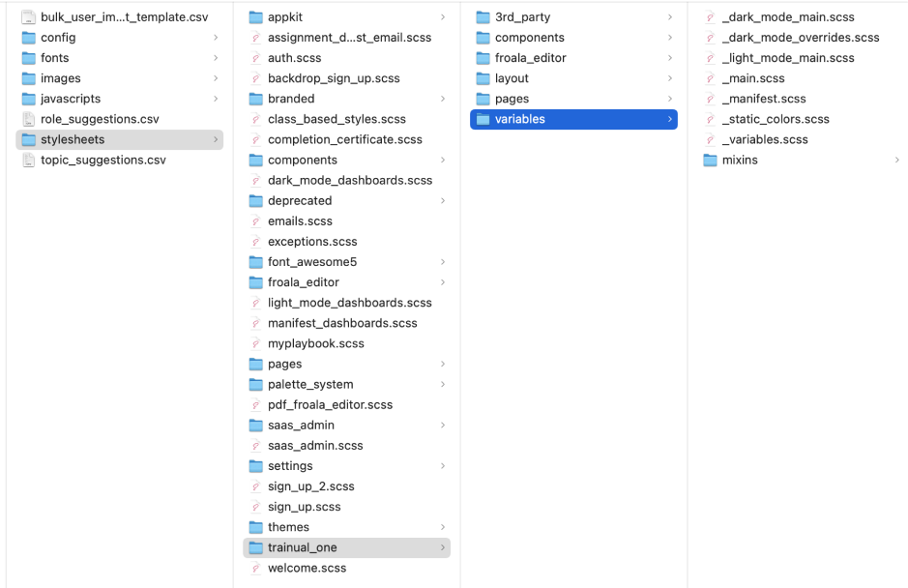Select sign_up.scss file

346,507
